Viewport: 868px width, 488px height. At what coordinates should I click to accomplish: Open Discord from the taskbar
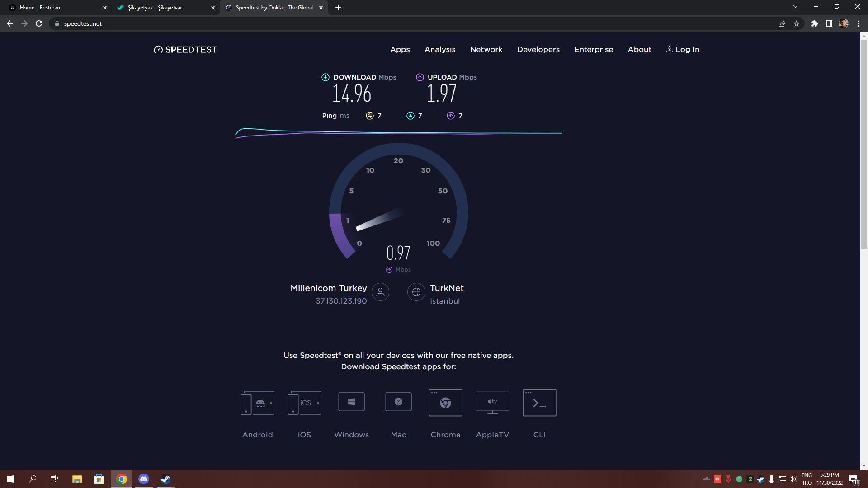point(143,479)
